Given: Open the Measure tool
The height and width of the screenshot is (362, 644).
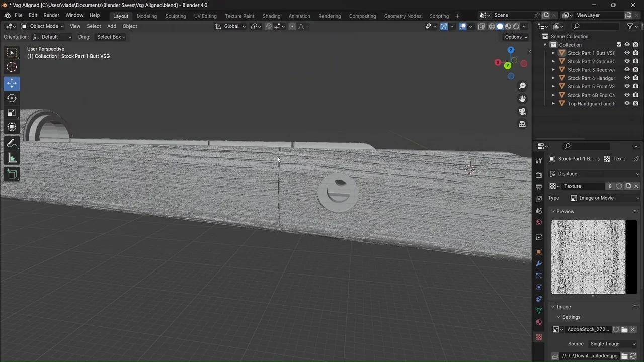Looking at the screenshot, I should pos(12,158).
